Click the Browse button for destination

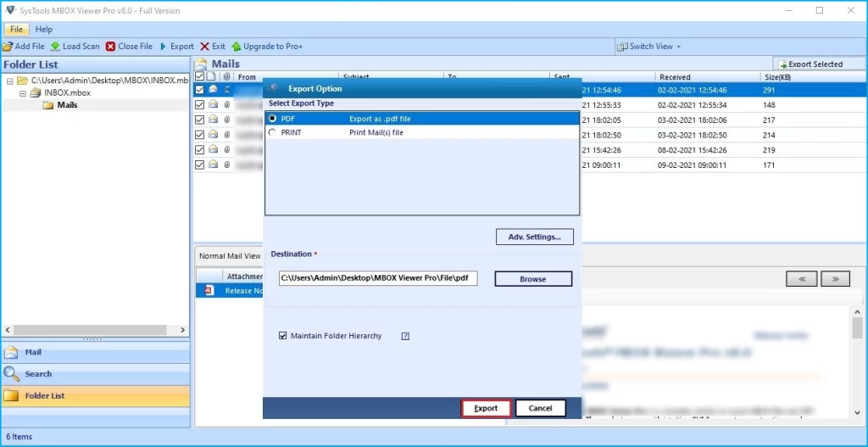coord(533,278)
